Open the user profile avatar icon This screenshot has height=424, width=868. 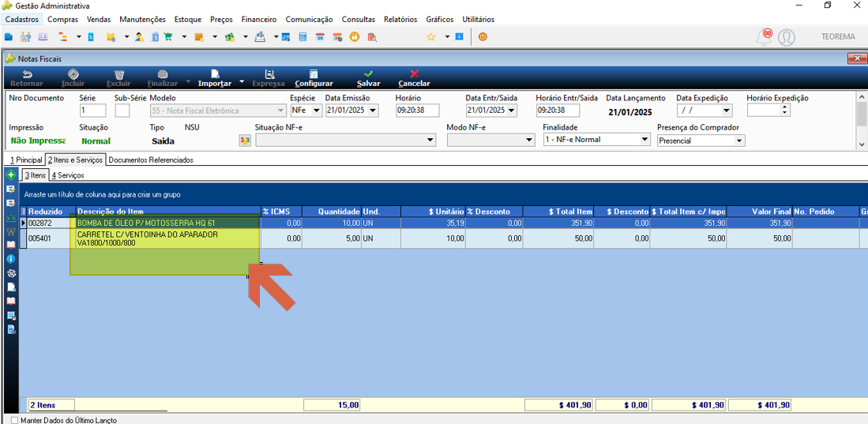786,37
